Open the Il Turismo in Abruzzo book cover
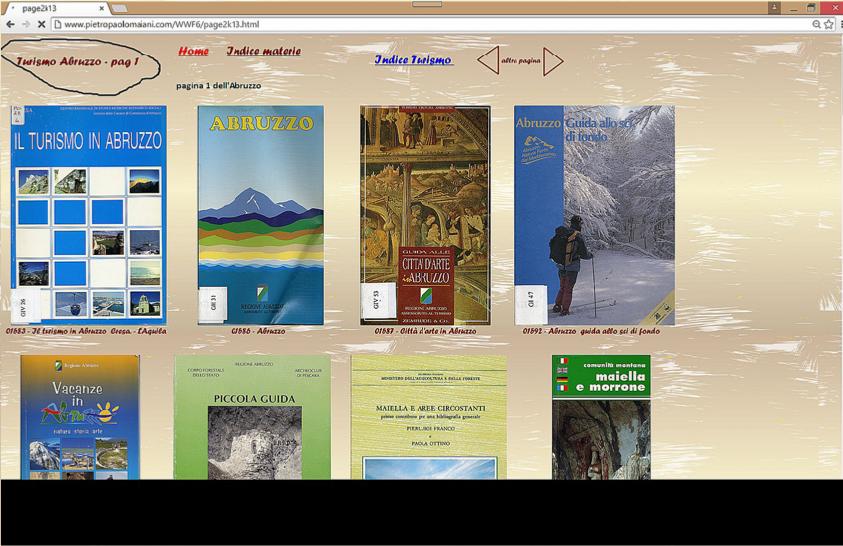 [89, 215]
